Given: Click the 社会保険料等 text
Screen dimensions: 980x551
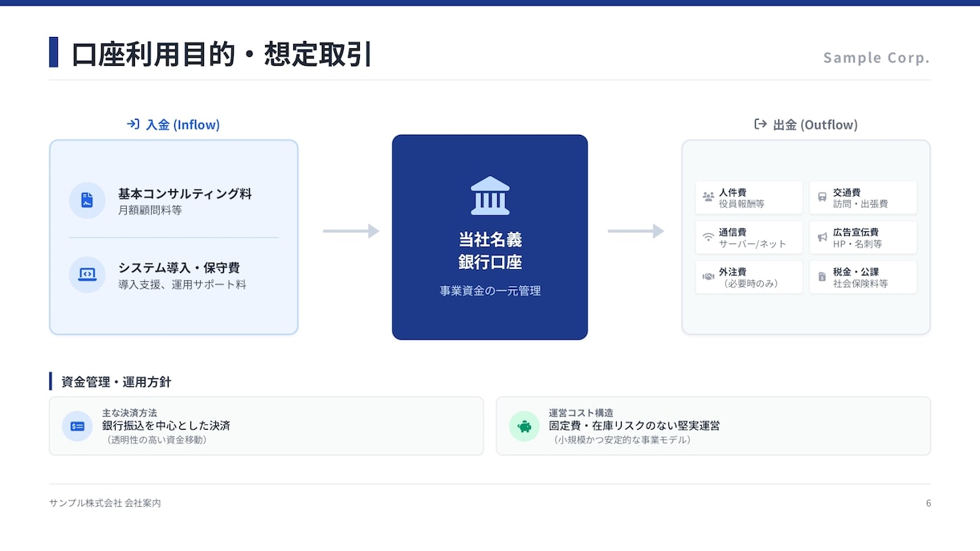Looking at the screenshot, I should [x=860, y=284].
